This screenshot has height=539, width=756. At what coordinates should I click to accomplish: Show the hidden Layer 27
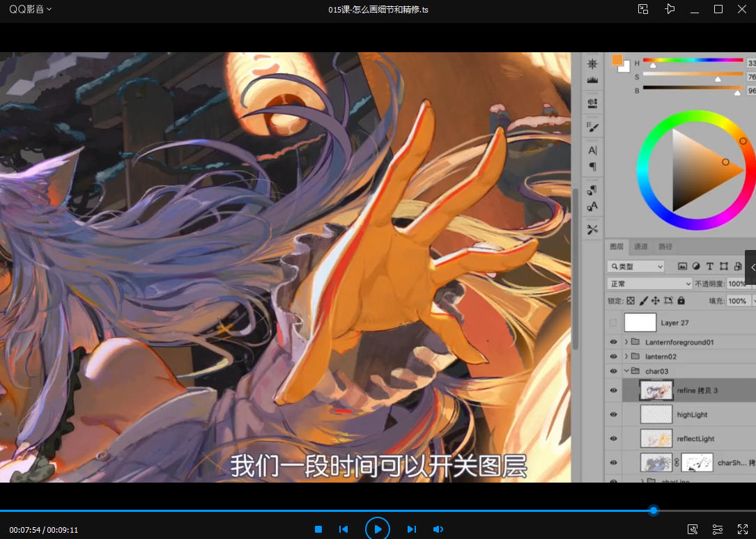coord(613,322)
